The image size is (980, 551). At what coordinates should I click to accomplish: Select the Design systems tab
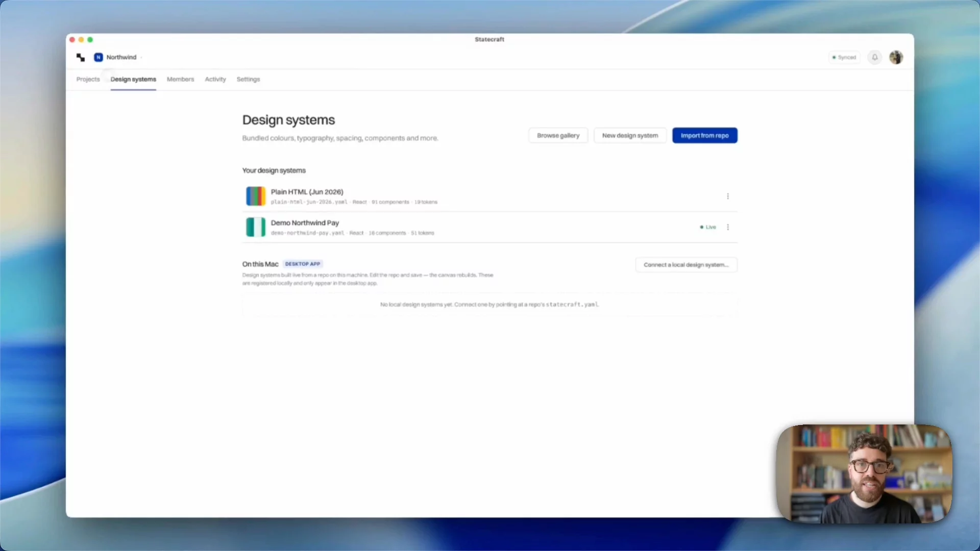(133, 79)
